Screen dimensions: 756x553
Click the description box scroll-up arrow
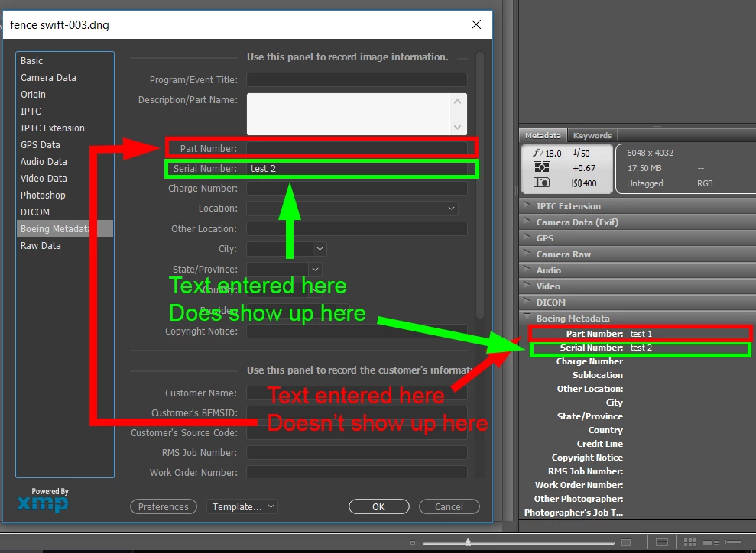click(x=458, y=101)
